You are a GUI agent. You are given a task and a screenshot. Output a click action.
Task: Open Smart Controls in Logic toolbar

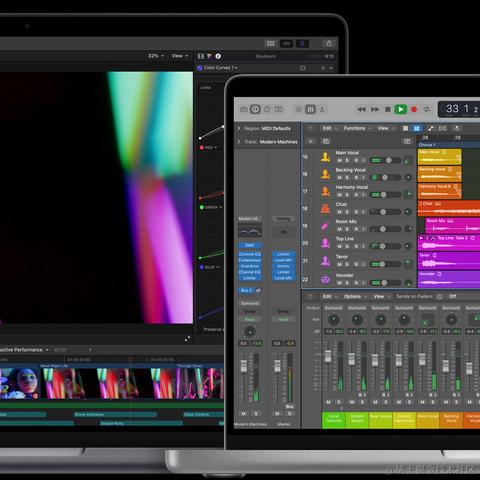point(299,109)
